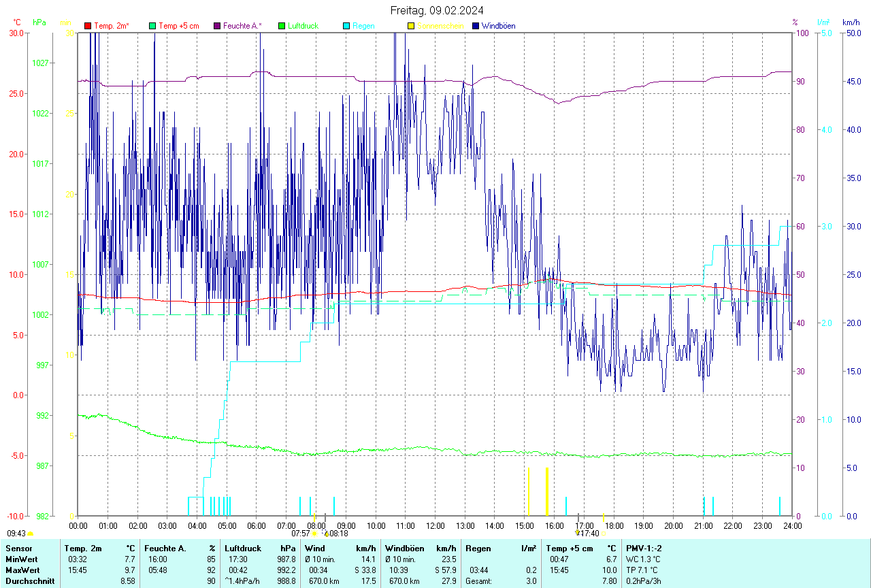Click the pressure minimum time 17:30
The width and height of the screenshot is (871, 588).
[237, 559]
